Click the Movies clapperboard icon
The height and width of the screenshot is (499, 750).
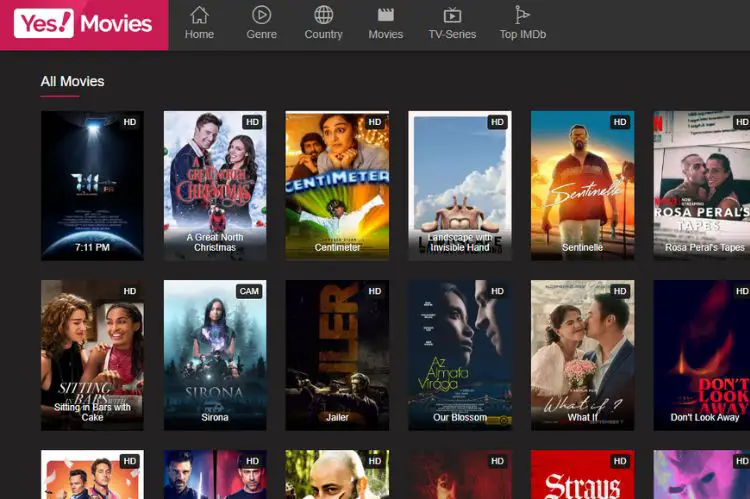[x=386, y=15]
